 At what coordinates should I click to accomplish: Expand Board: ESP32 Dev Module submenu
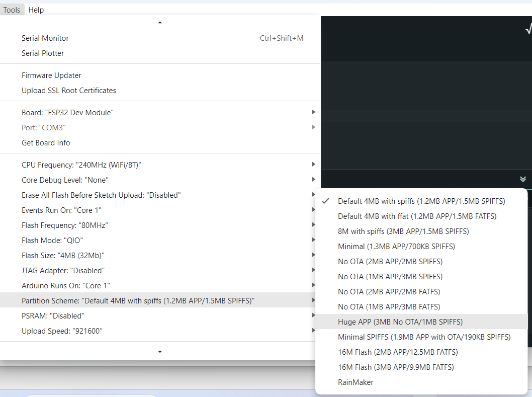click(x=160, y=112)
